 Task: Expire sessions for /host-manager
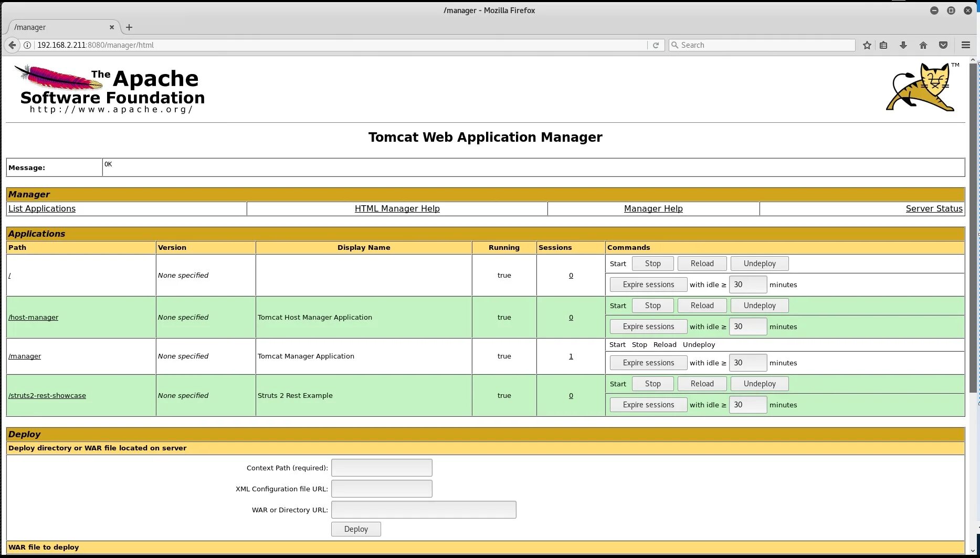[649, 327]
